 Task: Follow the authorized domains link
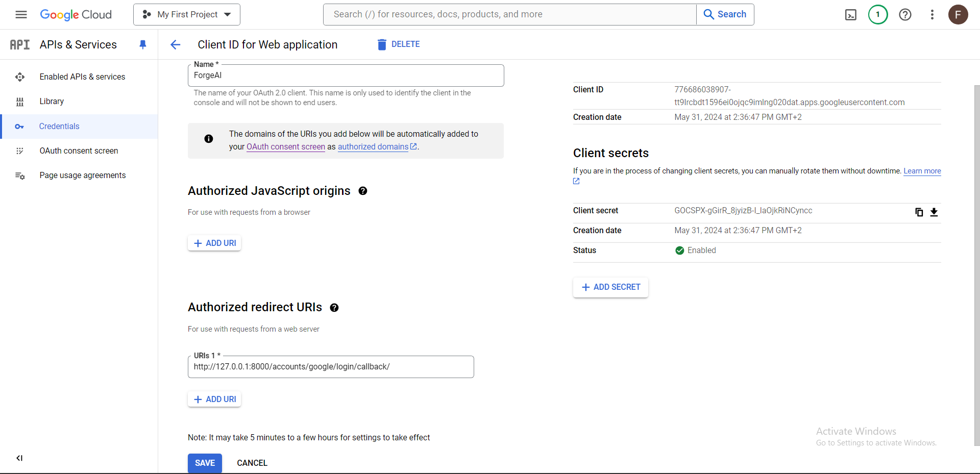(x=377, y=147)
